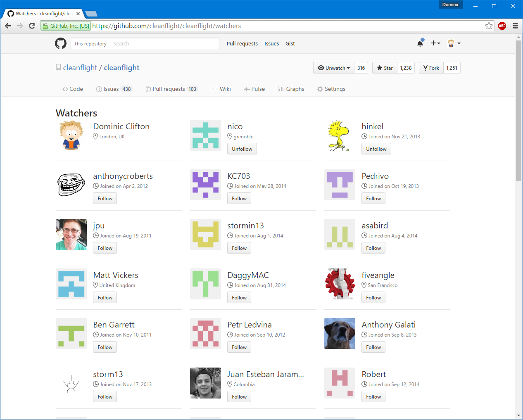Follow user storm13
The width and height of the screenshot is (523, 420).
click(105, 397)
